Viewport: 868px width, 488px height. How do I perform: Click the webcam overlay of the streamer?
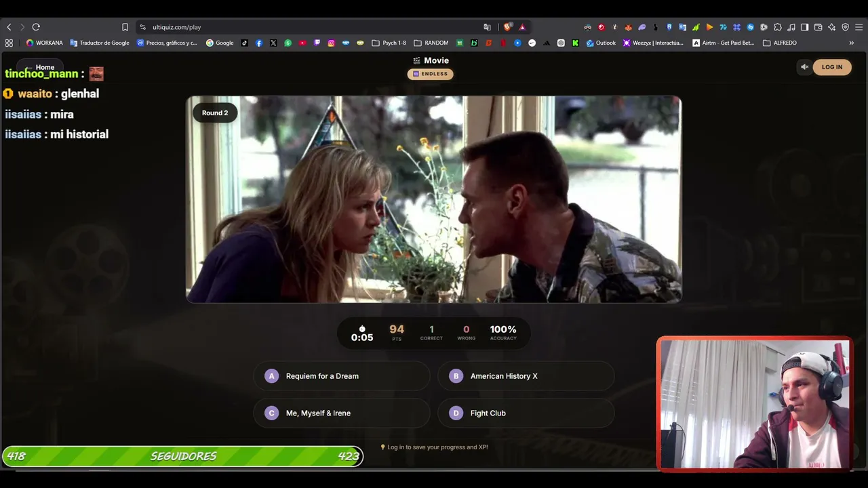click(754, 403)
